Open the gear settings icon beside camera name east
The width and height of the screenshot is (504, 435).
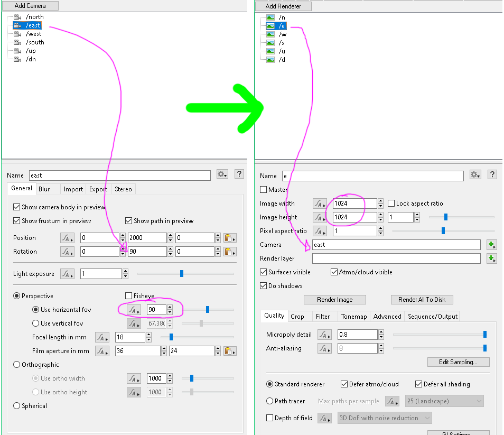[222, 174]
